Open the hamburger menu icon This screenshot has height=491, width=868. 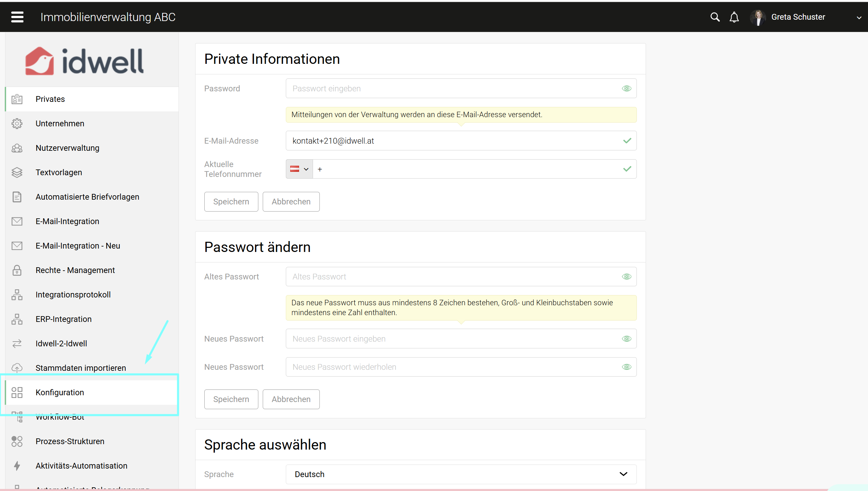[17, 17]
